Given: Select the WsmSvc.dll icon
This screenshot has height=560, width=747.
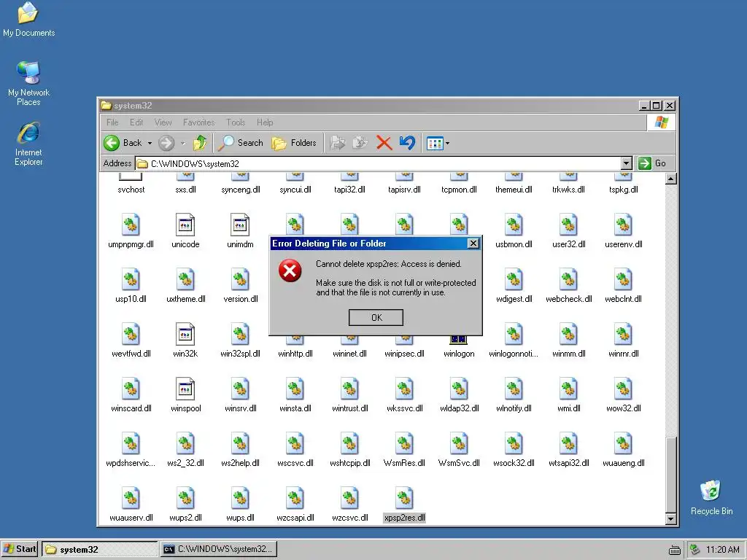Looking at the screenshot, I should click(459, 444).
